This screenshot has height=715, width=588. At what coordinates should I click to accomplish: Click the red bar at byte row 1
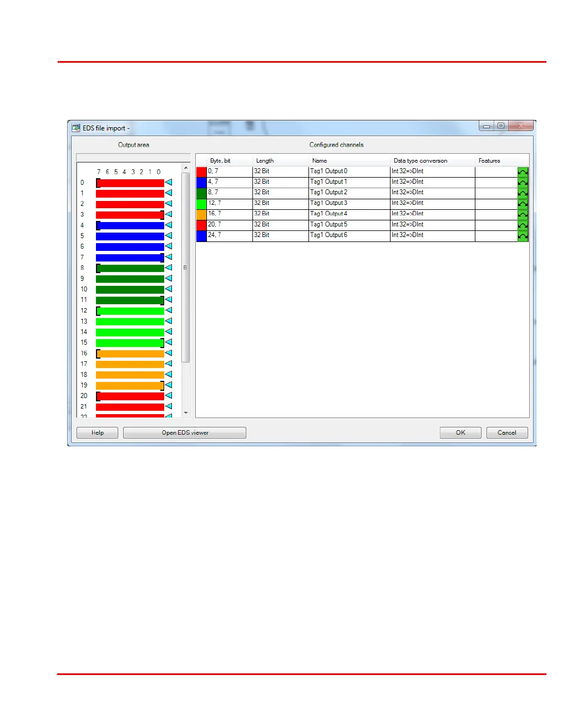(130, 193)
